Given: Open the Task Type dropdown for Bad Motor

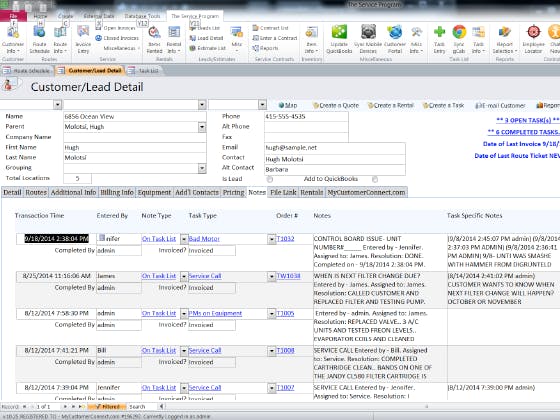Looking at the screenshot, I should (x=271, y=239).
